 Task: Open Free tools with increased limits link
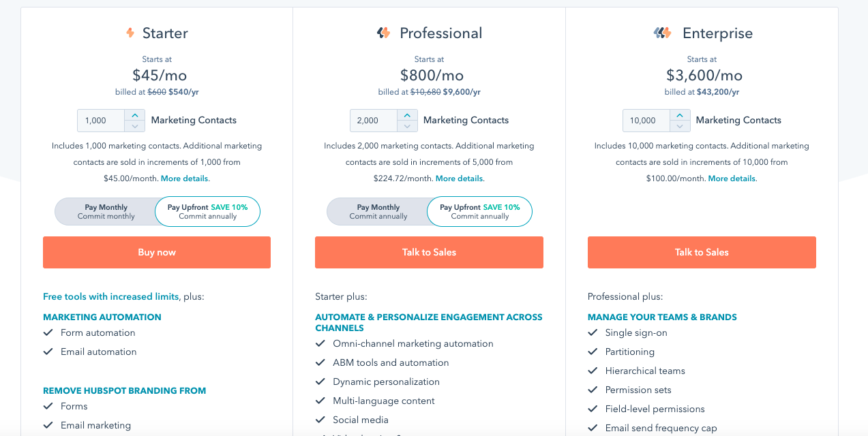[x=110, y=296]
